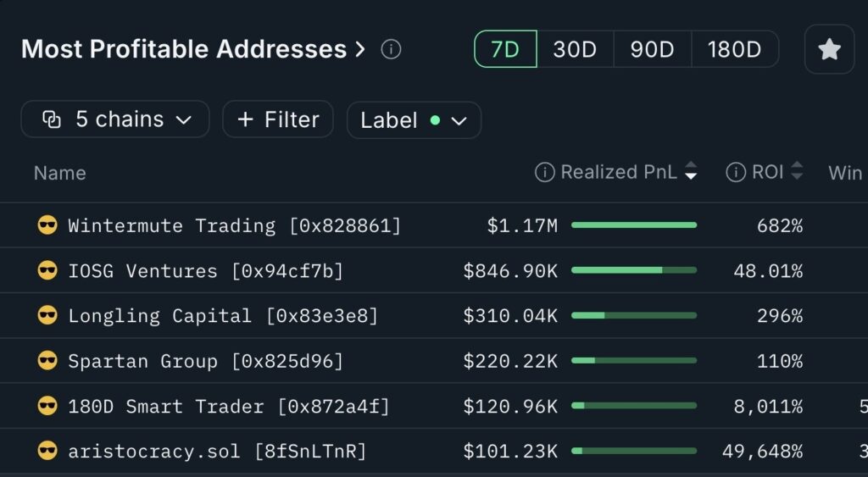868x477 pixels.
Task: Click the star favorite icon
Action: tap(829, 50)
